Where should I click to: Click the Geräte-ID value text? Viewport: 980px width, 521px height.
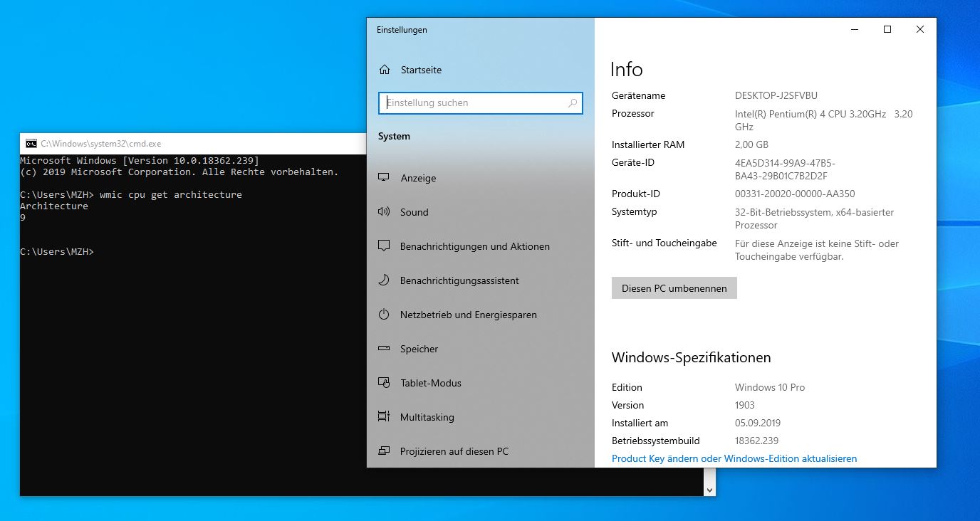[786, 169]
